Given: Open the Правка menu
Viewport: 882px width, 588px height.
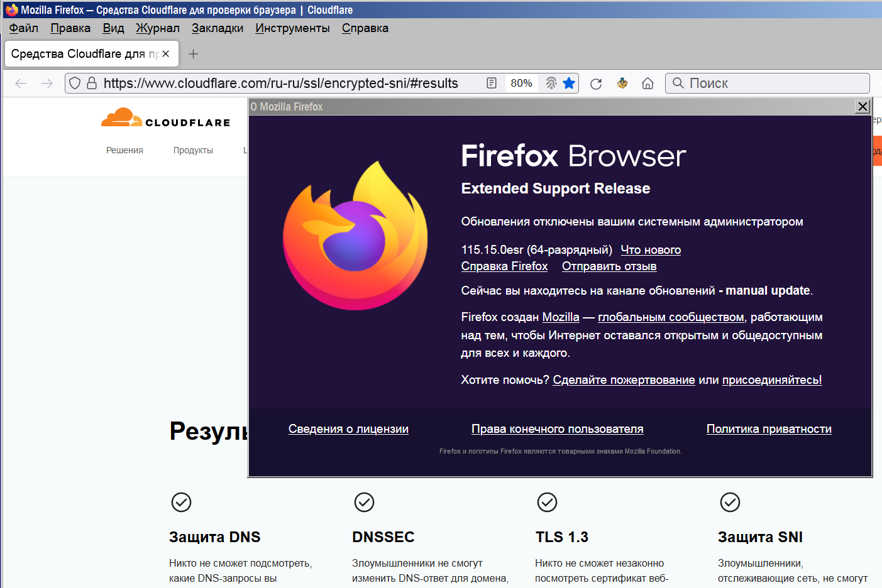Looking at the screenshot, I should click(70, 28).
